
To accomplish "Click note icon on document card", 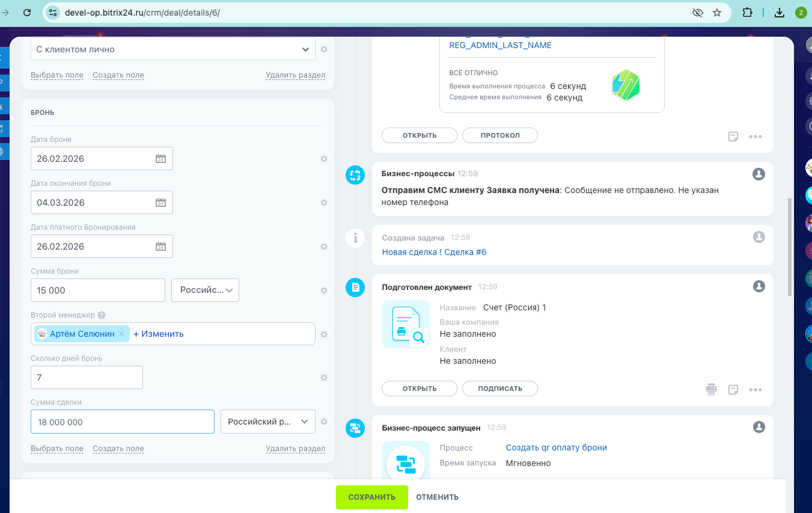I will coord(733,390).
